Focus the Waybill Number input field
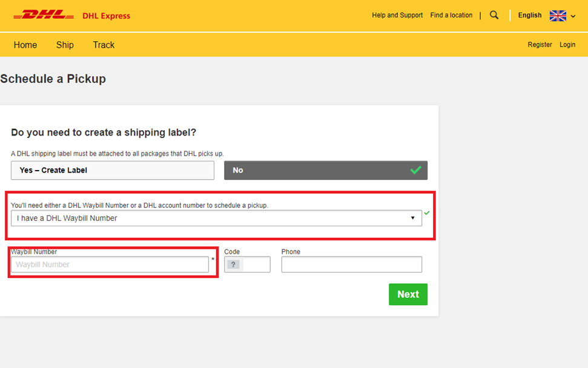The height and width of the screenshot is (368, 588). point(110,264)
